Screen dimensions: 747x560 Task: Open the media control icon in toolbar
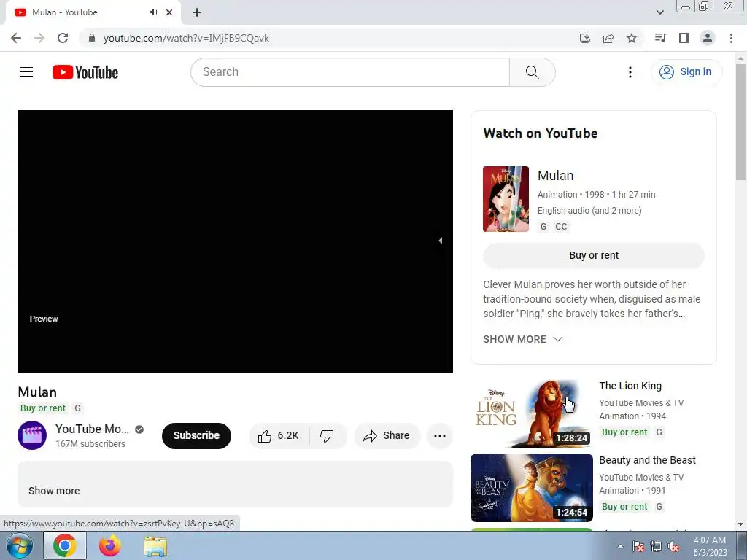pos(660,38)
